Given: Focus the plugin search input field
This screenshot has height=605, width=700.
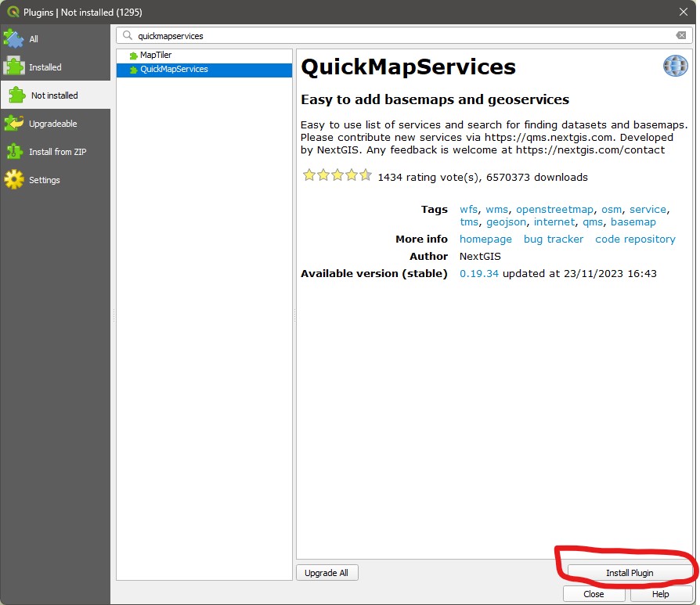Looking at the screenshot, I should (404, 35).
